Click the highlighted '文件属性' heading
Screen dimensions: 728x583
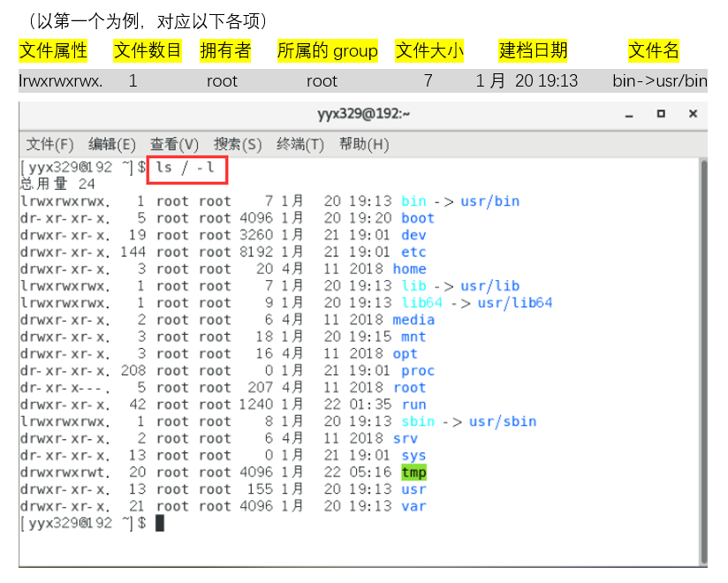(x=53, y=50)
